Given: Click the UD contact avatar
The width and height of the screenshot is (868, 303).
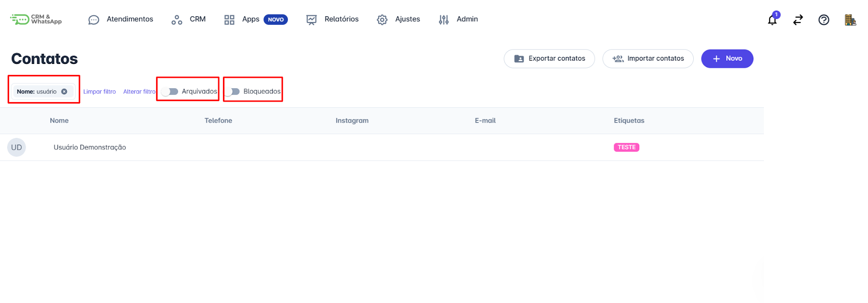Looking at the screenshot, I should [x=17, y=147].
